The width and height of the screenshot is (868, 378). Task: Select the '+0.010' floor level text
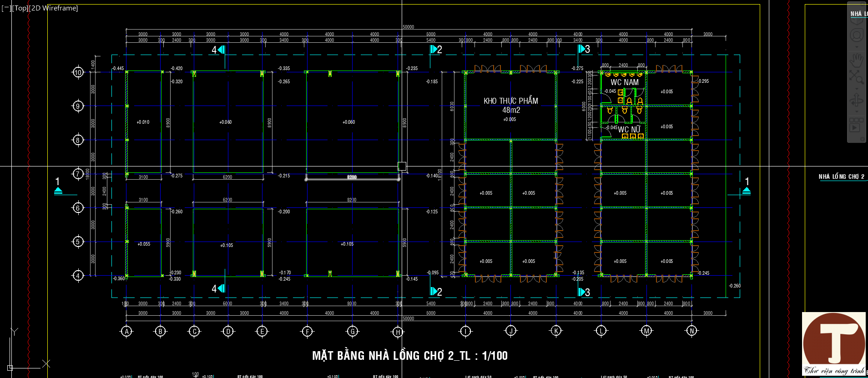click(x=143, y=122)
